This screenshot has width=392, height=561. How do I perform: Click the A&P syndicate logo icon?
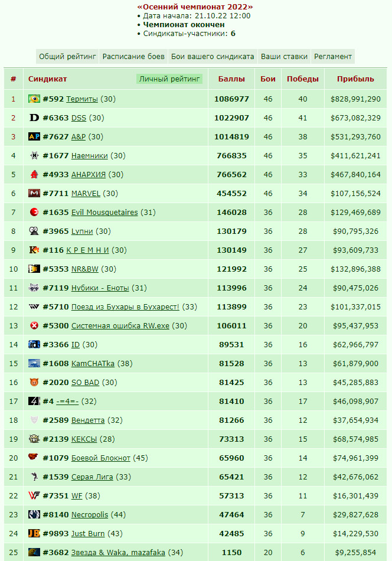click(34, 136)
